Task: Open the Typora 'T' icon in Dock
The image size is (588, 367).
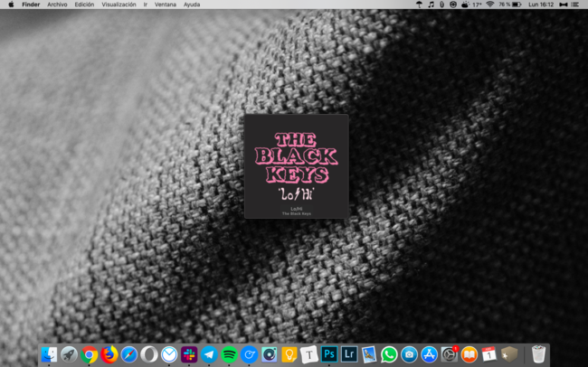Action: pos(309,354)
